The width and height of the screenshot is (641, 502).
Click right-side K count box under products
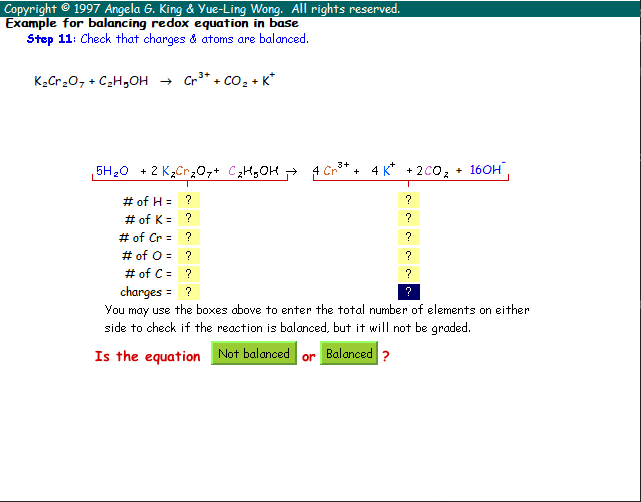409,218
